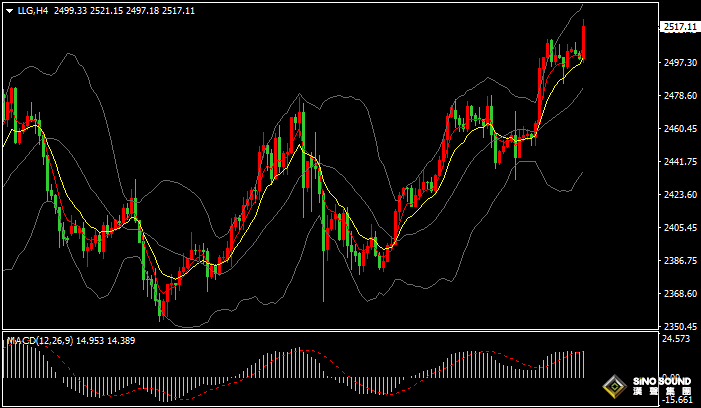The image size is (701, 408).
Task: Select the current price tag 2517.11
Action: [x=680, y=27]
